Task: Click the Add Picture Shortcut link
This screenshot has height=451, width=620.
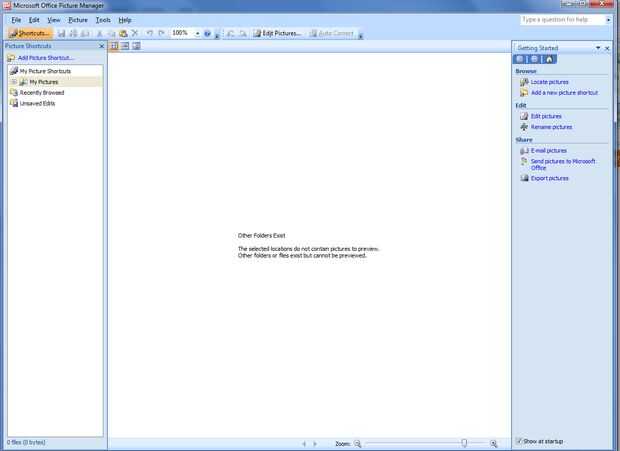Action: pos(45,58)
